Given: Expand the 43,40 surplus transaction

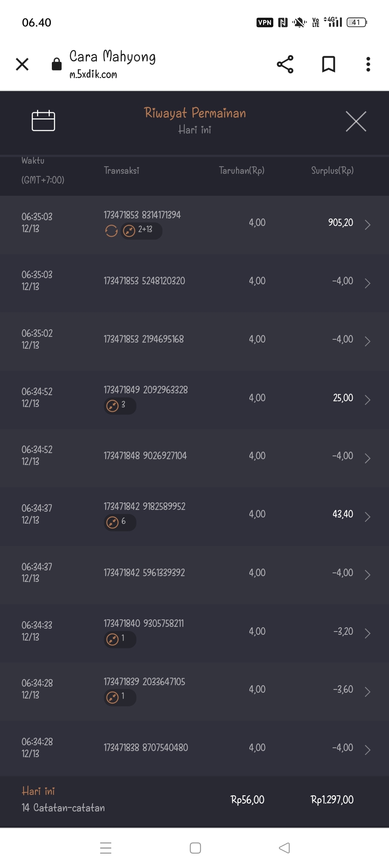Looking at the screenshot, I should point(367,517).
